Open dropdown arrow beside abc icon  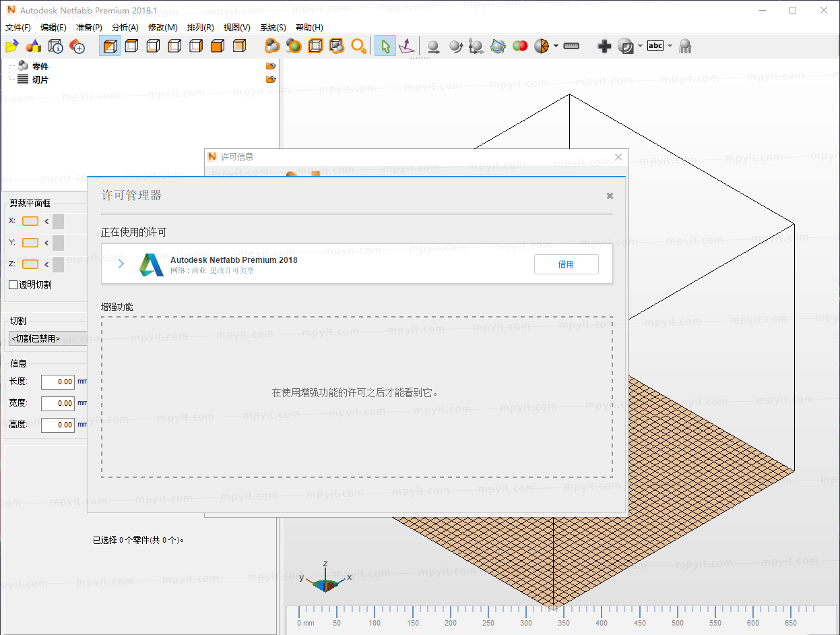(670, 46)
